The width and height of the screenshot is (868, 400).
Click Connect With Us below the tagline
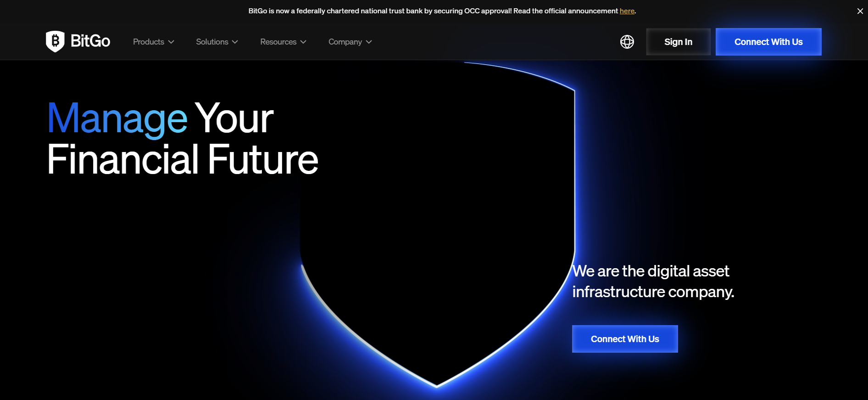(x=624, y=339)
